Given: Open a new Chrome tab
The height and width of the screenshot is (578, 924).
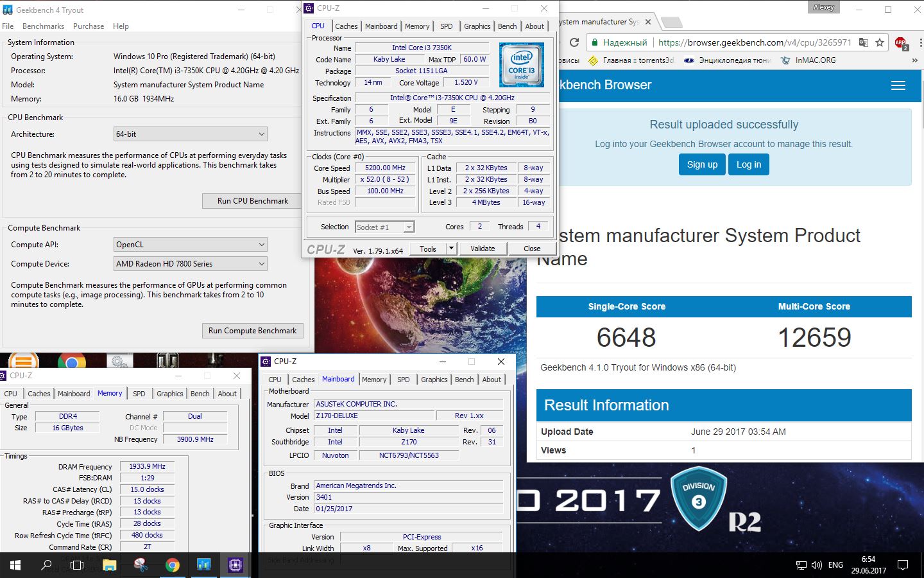Looking at the screenshot, I should click(x=671, y=22).
